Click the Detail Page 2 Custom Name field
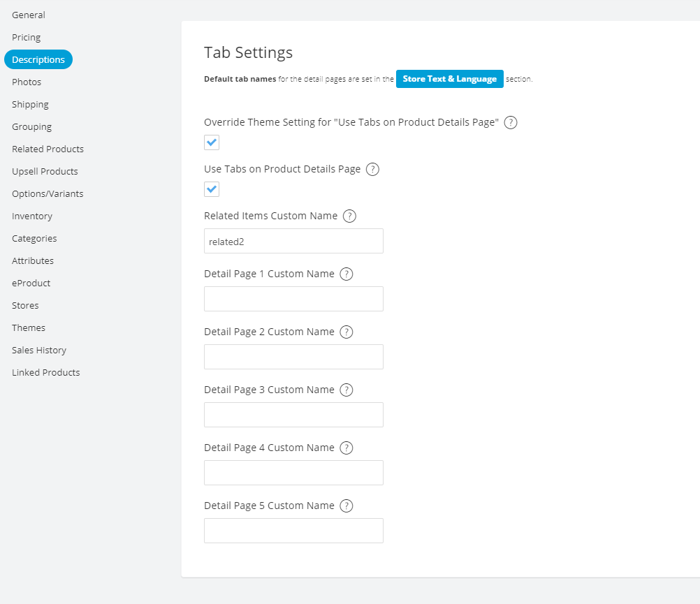Viewport: 700px width, 604px height. pos(293,357)
